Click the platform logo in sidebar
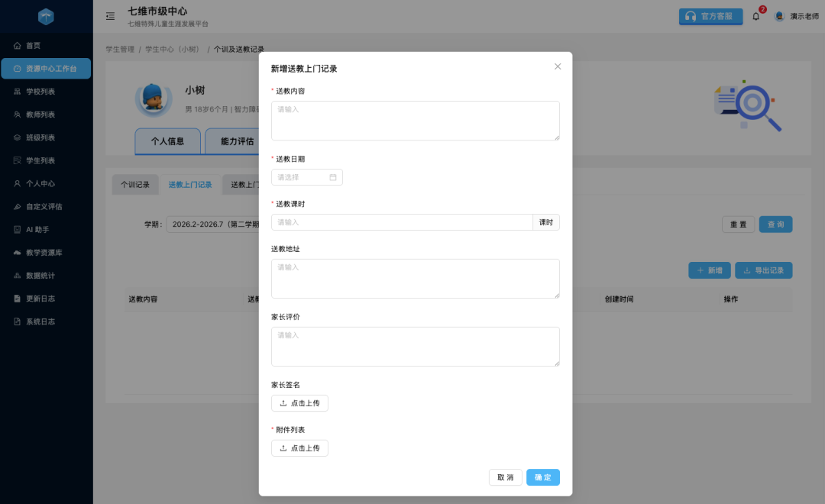 46,16
